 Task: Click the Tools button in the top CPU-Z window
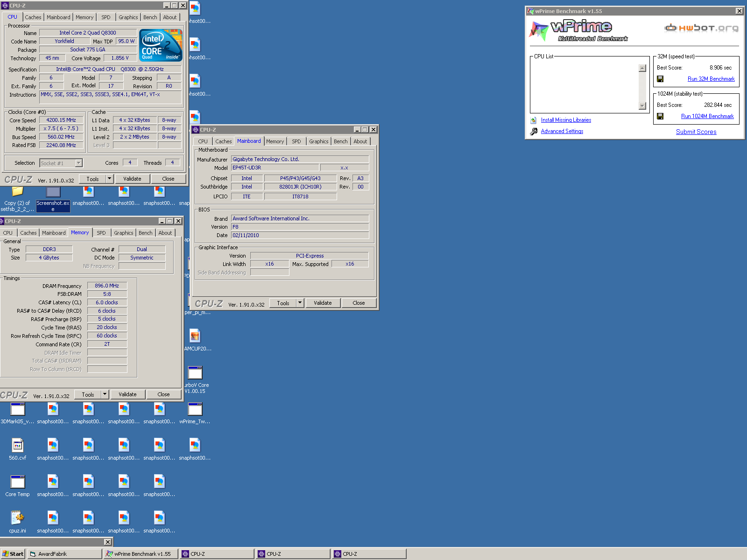[x=92, y=179]
